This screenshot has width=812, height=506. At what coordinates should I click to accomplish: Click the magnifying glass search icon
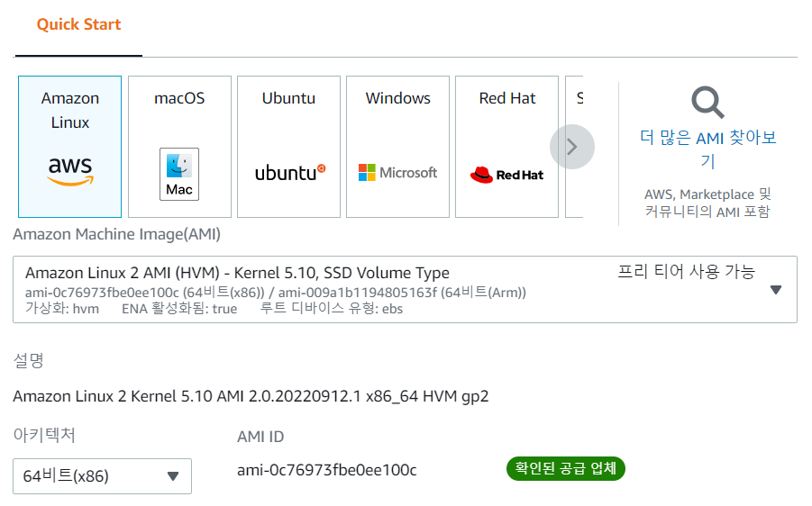click(708, 103)
